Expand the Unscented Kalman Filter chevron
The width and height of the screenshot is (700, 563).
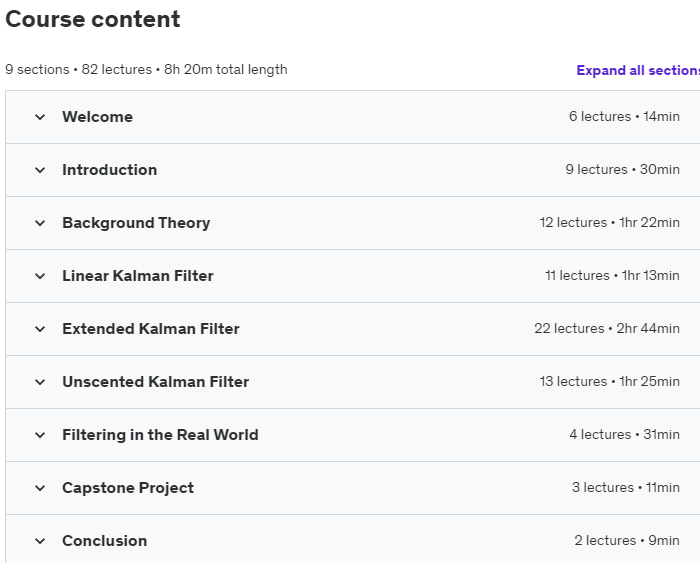tap(40, 382)
